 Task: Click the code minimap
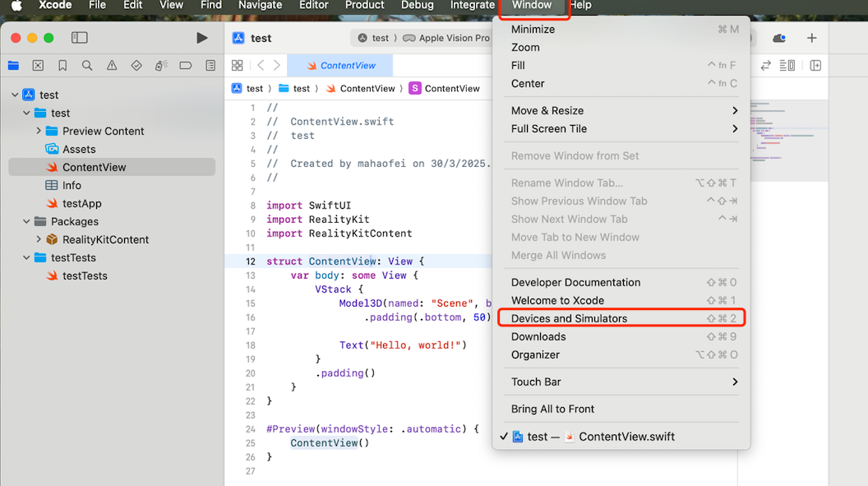[x=789, y=141]
